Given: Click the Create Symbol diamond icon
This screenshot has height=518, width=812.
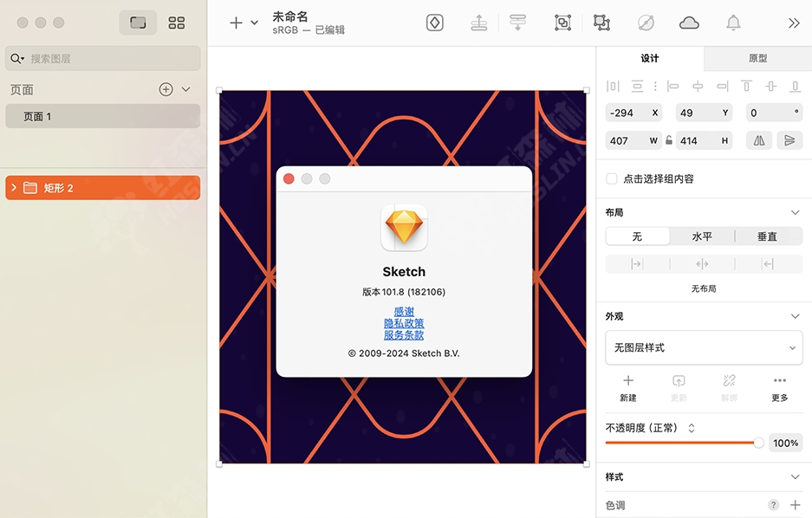Looking at the screenshot, I should [x=434, y=23].
